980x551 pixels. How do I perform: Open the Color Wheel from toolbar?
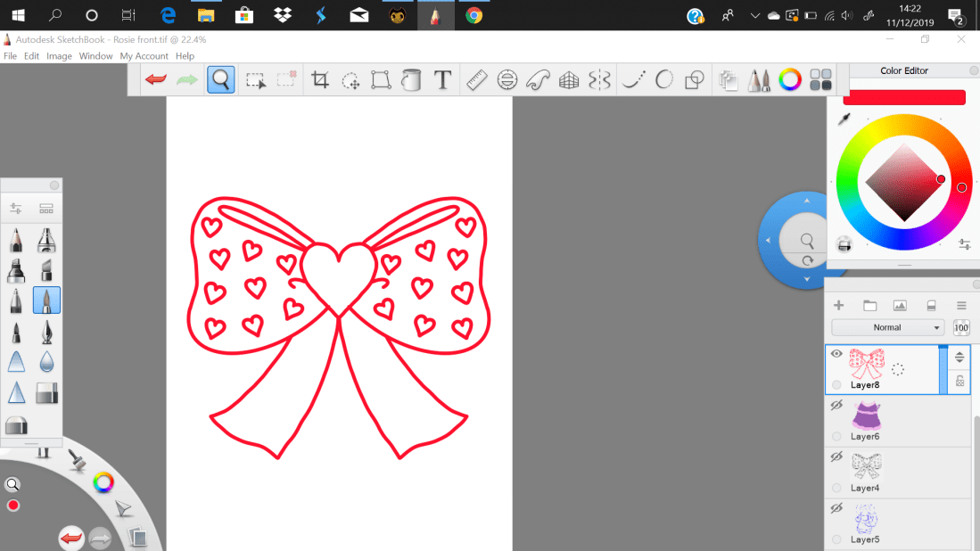[x=790, y=80]
